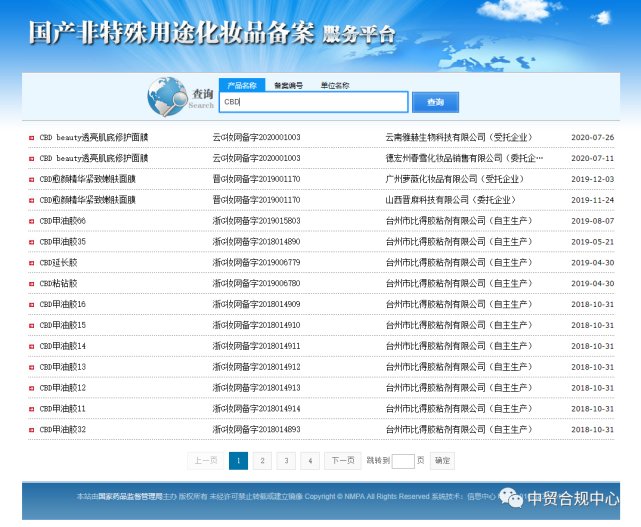Open the CBD甲油胶16 product link
Image resolution: width=641 pixels, height=527 pixels.
[63, 304]
